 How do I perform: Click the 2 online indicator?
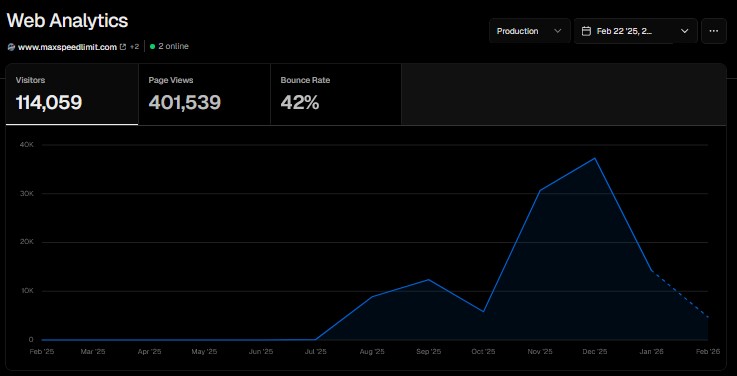(169, 46)
